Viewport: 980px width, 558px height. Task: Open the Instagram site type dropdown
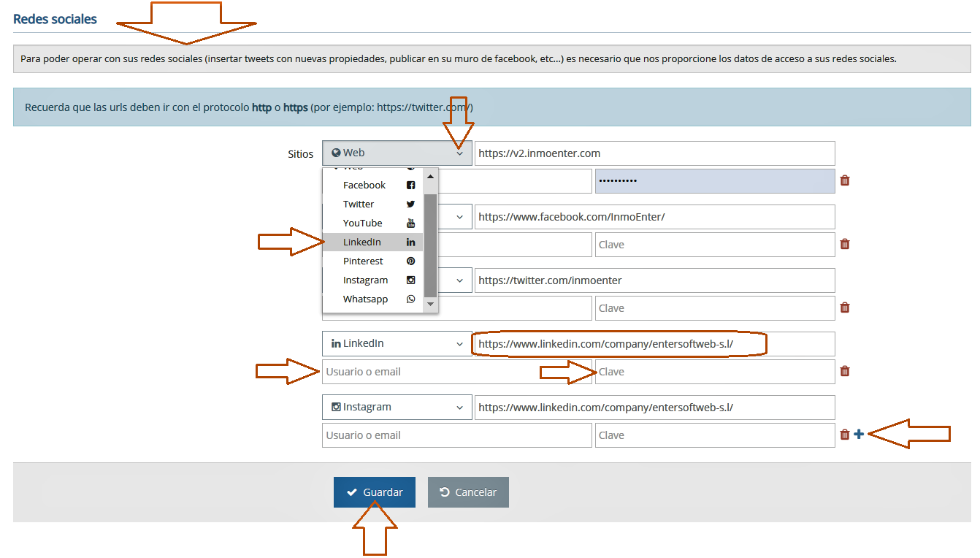(397, 408)
